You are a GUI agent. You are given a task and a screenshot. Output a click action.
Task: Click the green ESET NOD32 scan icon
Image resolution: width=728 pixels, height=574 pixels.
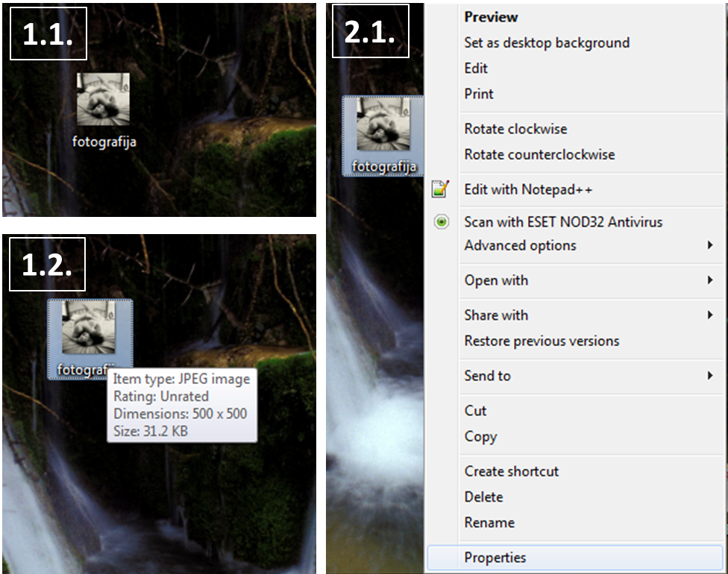pos(442,222)
